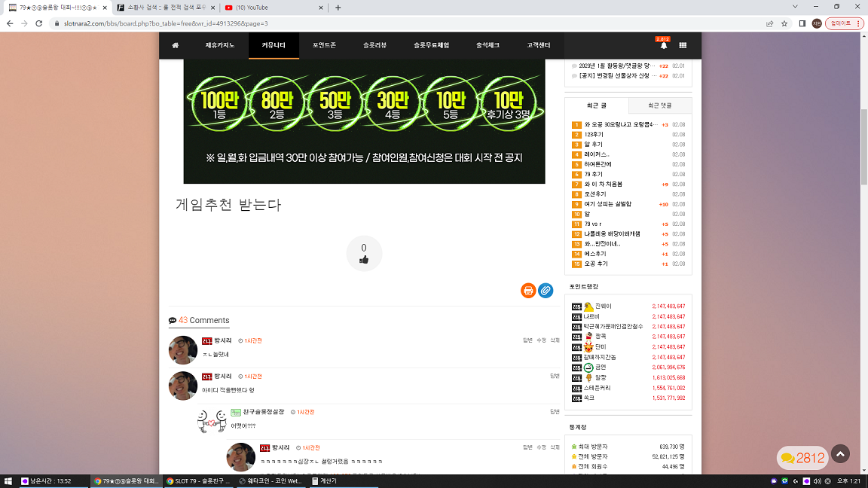Click the thumbs-up like button
This screenshot has width=868, height=488.
(x=364, y=253)
